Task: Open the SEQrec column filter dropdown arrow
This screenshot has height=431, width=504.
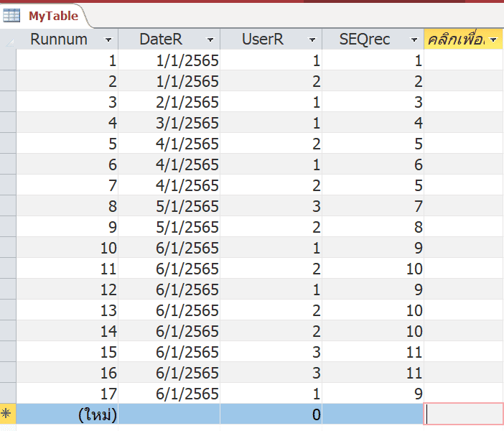Action: pos(414,40)
